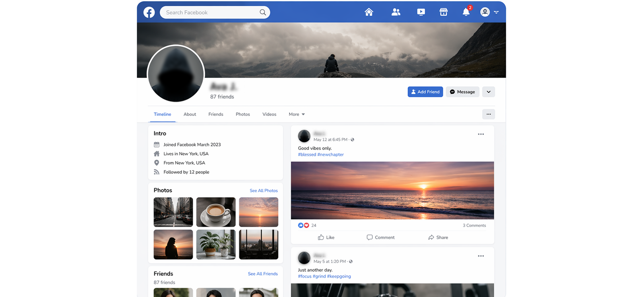This screenshot has width=644, height=297.
Task: Expand the More tab dropdown
Action: [297, 115]
